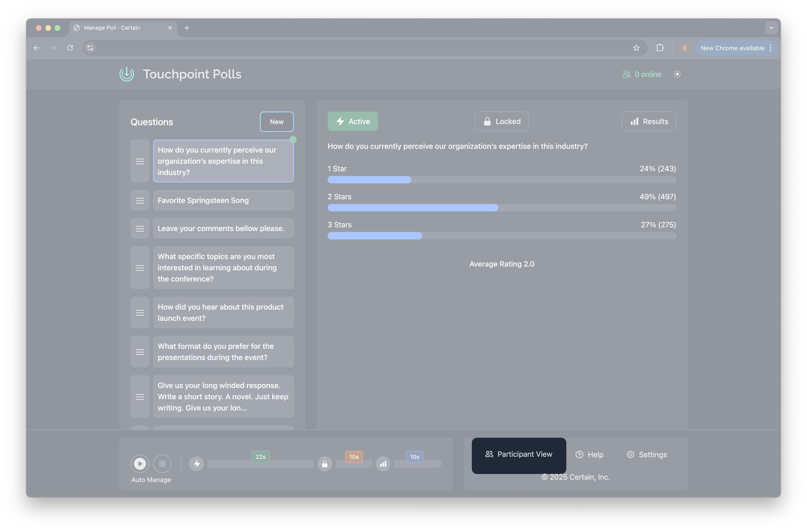Click the 24% (243) value
The image size is (807, 532).
click(x=657, y=169)
